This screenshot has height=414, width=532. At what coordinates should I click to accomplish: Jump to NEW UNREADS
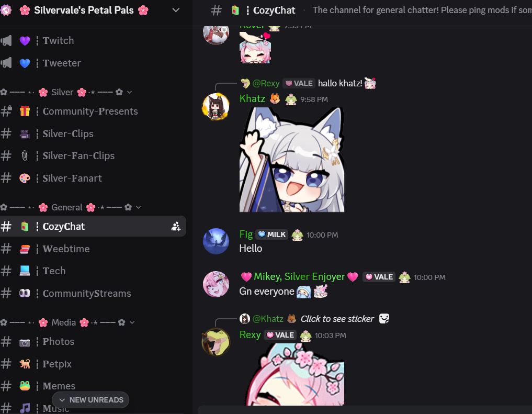tap(90, 400)
